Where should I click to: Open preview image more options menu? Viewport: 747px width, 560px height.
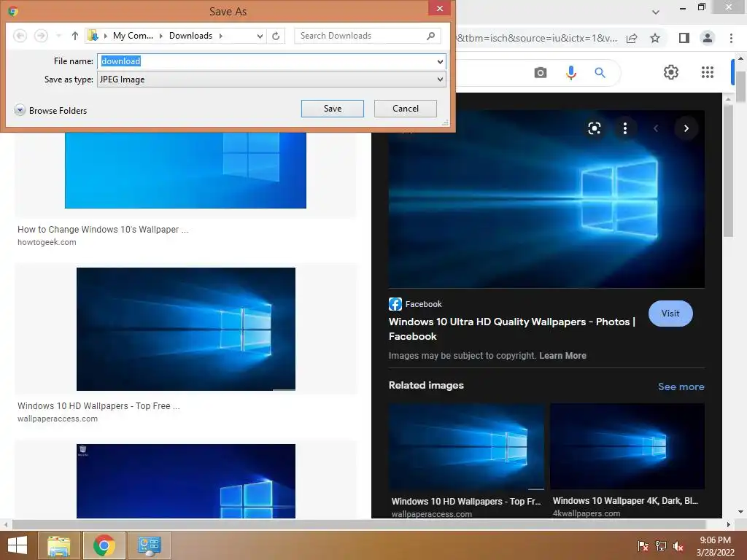(x=625, y=128)
